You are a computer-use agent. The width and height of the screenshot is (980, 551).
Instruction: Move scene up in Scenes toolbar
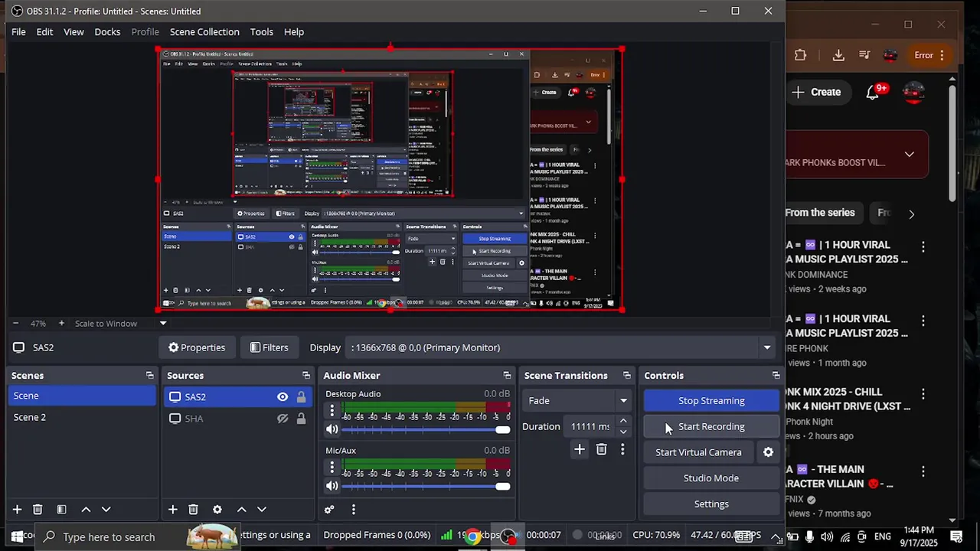86,510
